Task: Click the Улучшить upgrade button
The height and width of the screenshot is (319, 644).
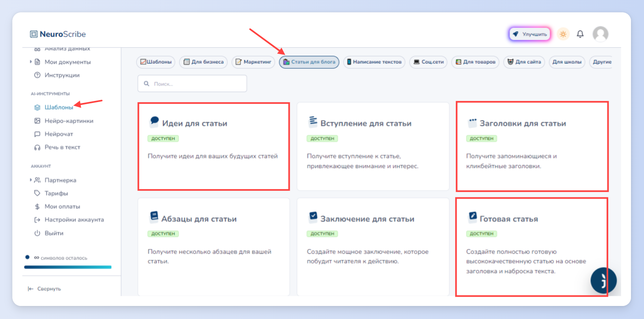Action: pyautogui.click(x=530, y=34)
